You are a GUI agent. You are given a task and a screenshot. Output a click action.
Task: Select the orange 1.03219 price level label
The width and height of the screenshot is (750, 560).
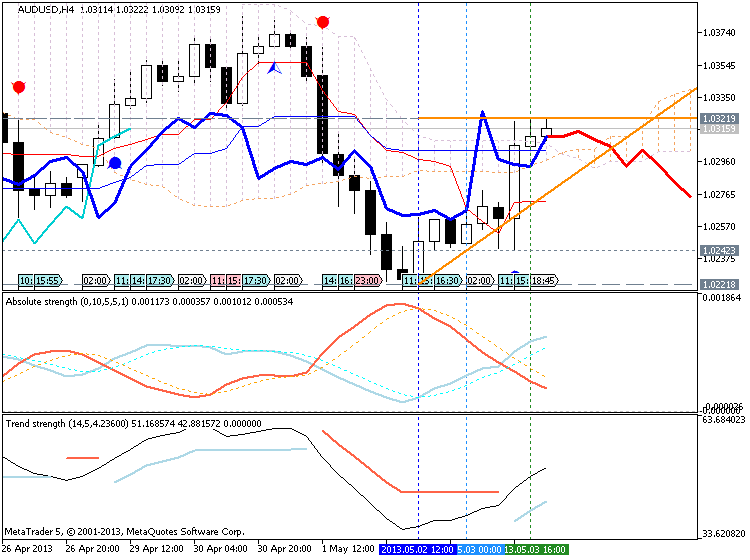715,118
